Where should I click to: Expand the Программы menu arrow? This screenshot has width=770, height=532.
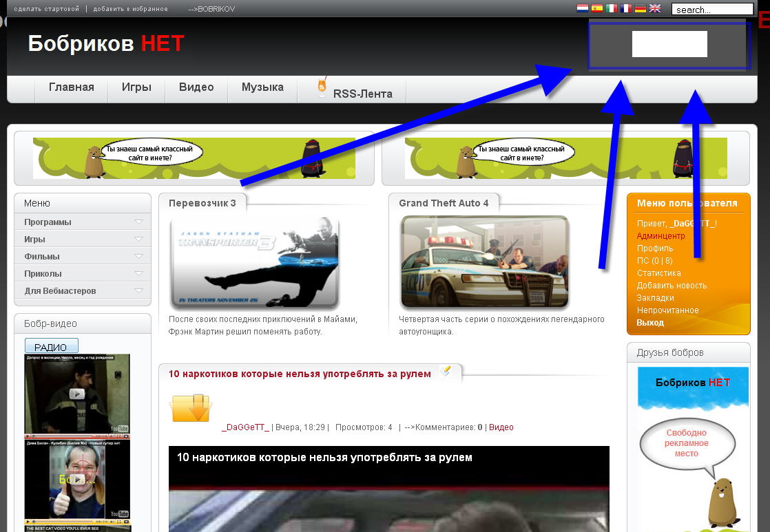(138, 222)
